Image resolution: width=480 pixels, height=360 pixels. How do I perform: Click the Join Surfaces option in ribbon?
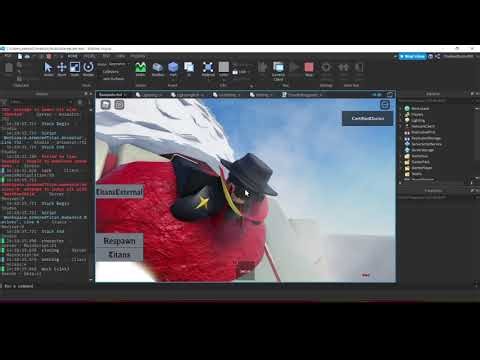pyautogui.click(x=113, y=79)
